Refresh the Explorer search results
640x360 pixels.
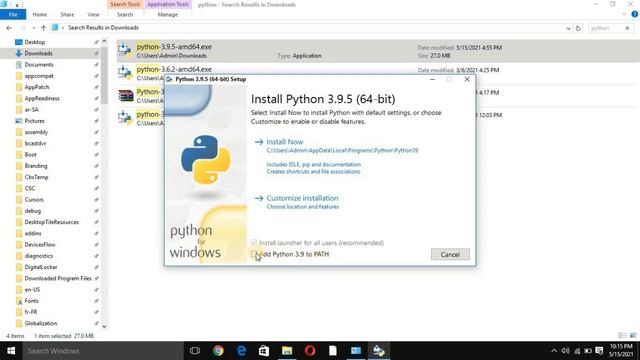tap(578, 28)
